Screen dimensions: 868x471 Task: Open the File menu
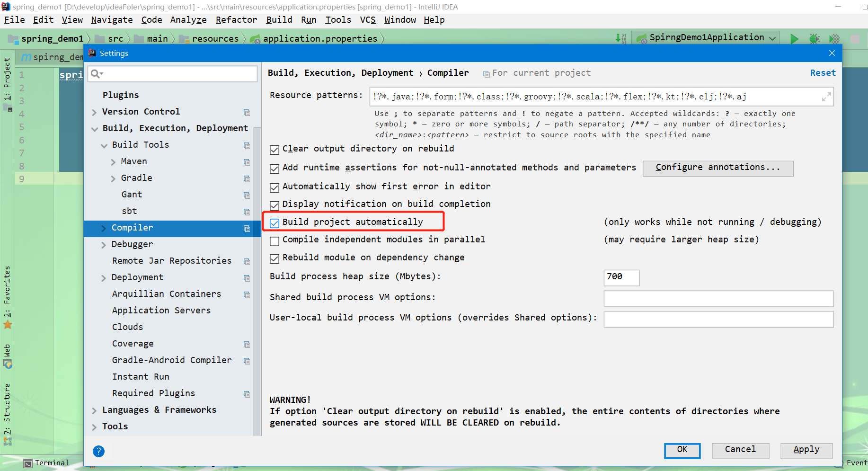[14, 20]
